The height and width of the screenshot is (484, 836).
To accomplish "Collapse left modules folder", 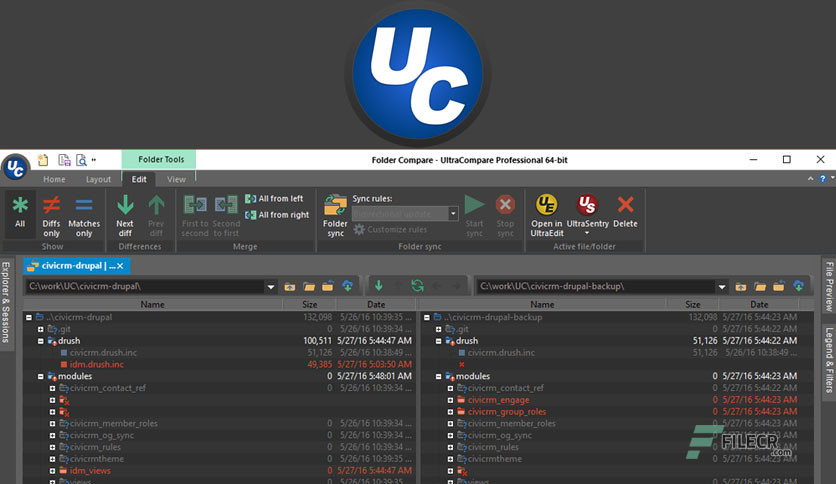I will (41, 376).
